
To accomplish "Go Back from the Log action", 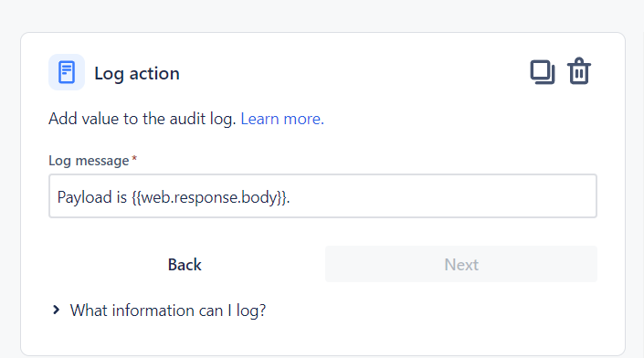I will [185, 265].
